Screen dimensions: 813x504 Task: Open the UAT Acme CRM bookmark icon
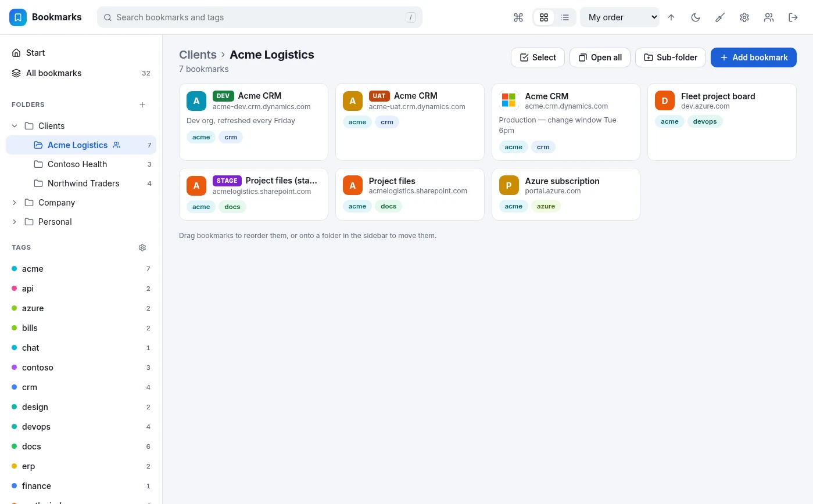(x=353, y=101)
